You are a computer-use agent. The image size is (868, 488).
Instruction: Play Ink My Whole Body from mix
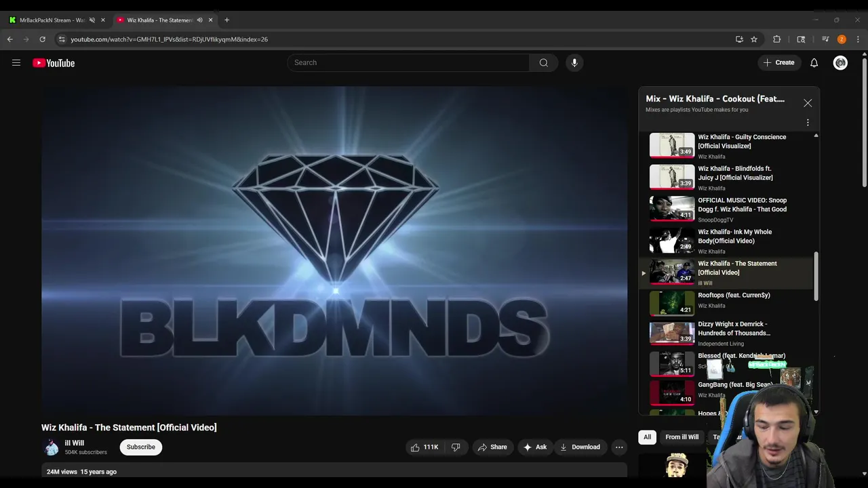(x=726, y=241)
